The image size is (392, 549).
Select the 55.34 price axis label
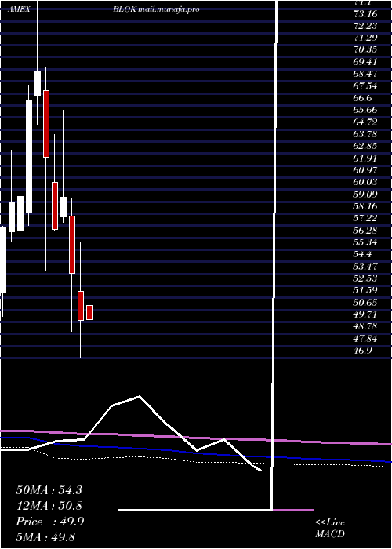(365, 243)
